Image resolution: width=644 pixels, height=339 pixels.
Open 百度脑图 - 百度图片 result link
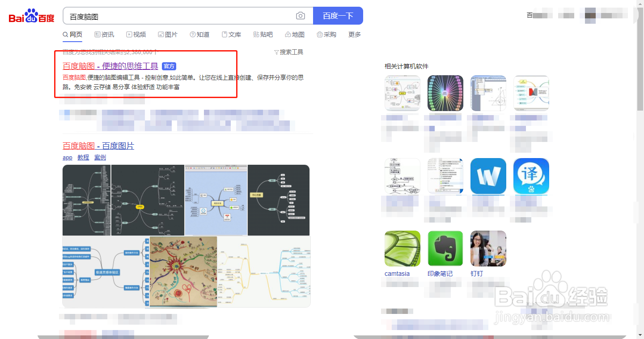coord(98,146)
